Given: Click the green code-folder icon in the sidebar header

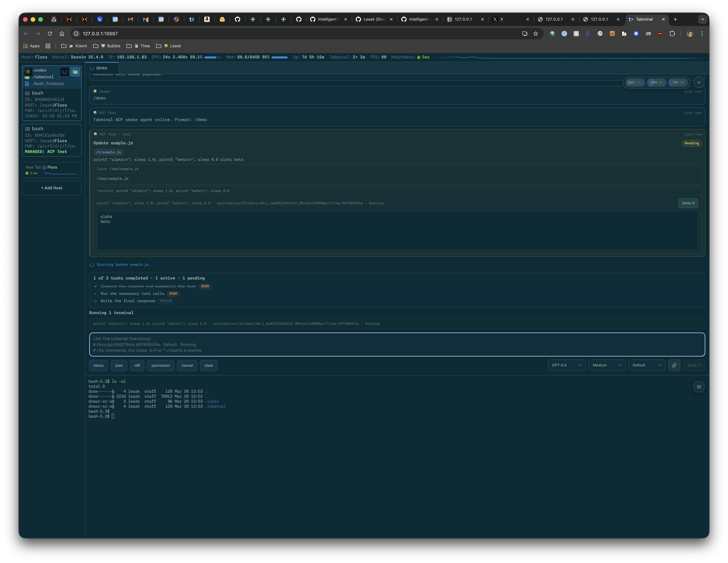Looking at the screenshot, I should 75,72.
